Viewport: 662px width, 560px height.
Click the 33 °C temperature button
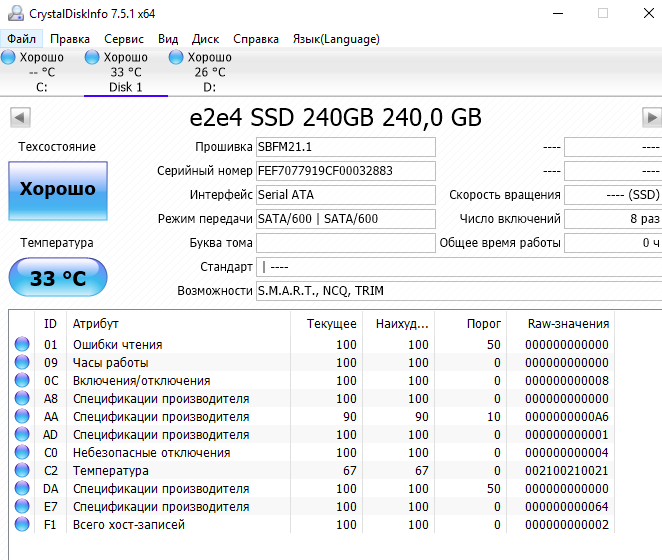pos(58,277)
